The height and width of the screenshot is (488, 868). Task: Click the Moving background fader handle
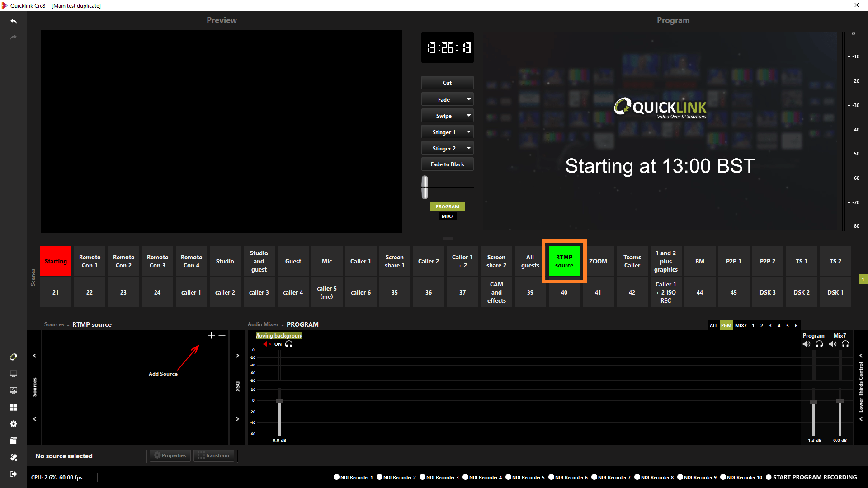tap(279, 401)
